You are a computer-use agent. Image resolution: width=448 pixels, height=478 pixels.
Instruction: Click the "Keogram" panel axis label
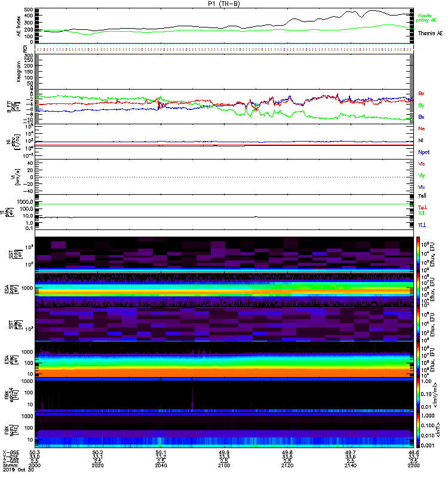(x=19, y=72)
